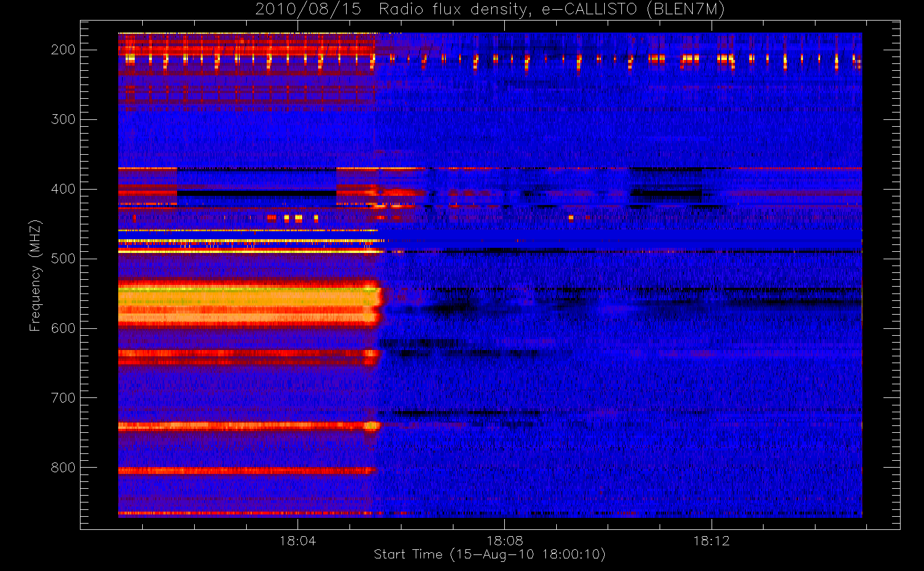Click the 500 frequency tick label
The width and height of the screenshot is (924, 571).
click(63, 259)
